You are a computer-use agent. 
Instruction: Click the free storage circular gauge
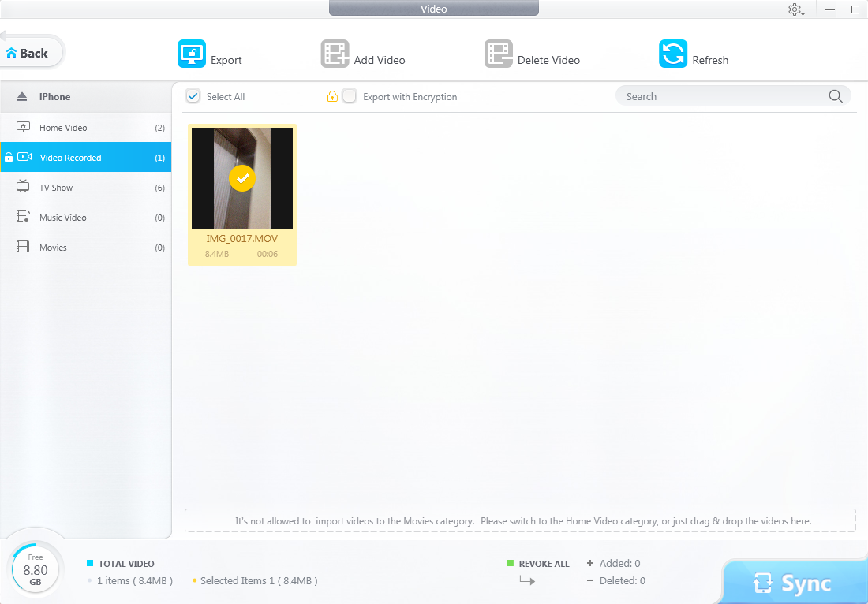(x=35, y=569)
